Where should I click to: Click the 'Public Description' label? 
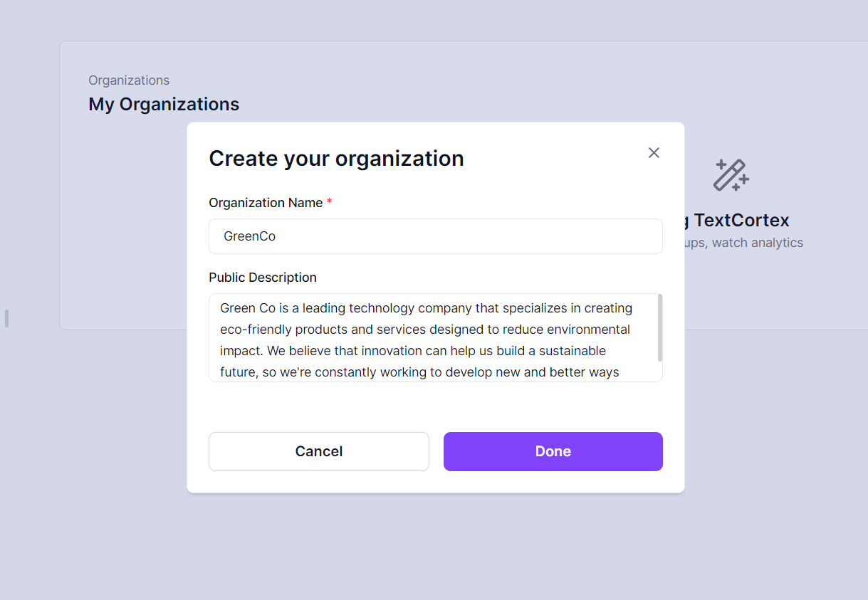pos(263,278)
